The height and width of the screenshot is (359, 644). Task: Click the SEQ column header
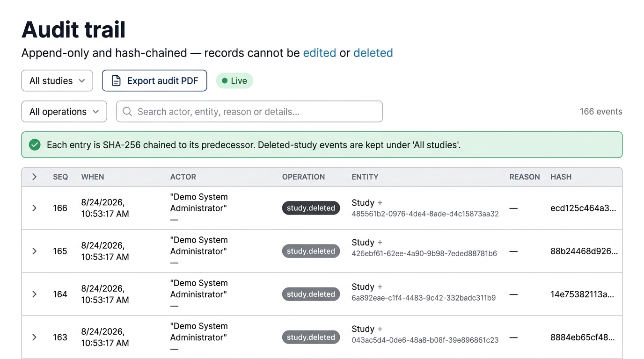point(60,177)
